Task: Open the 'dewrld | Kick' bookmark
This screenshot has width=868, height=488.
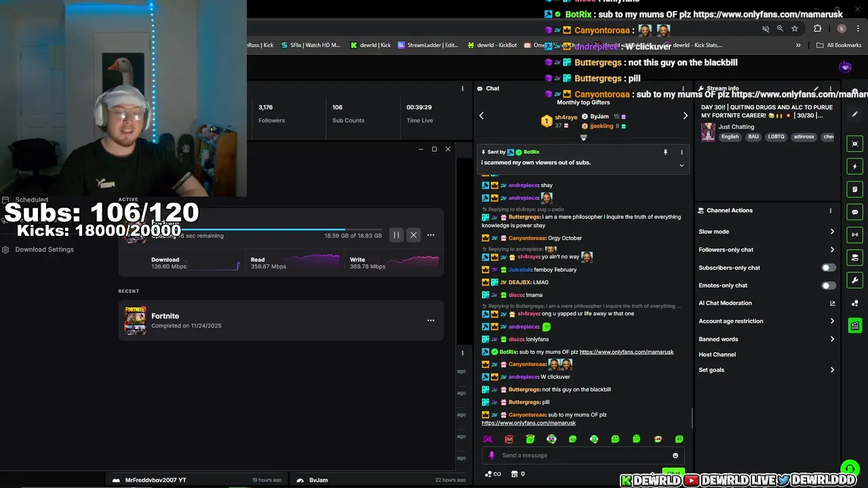Action: [x=370, y=45]
